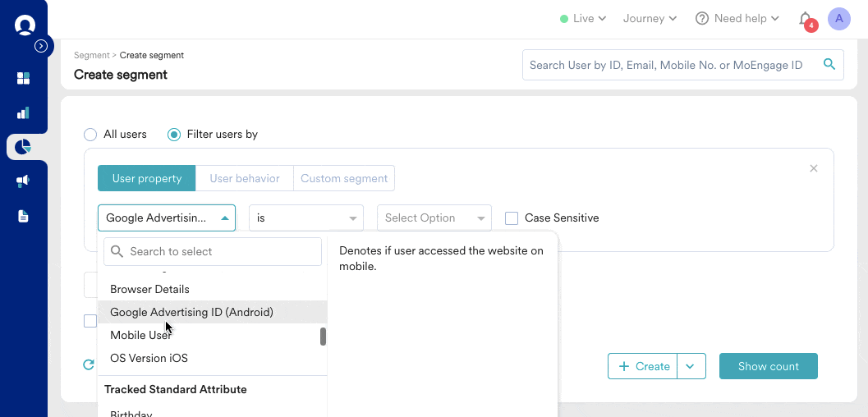Click the Create segment breadcrumb text
The image size is (868, 417).
(152, 55)
